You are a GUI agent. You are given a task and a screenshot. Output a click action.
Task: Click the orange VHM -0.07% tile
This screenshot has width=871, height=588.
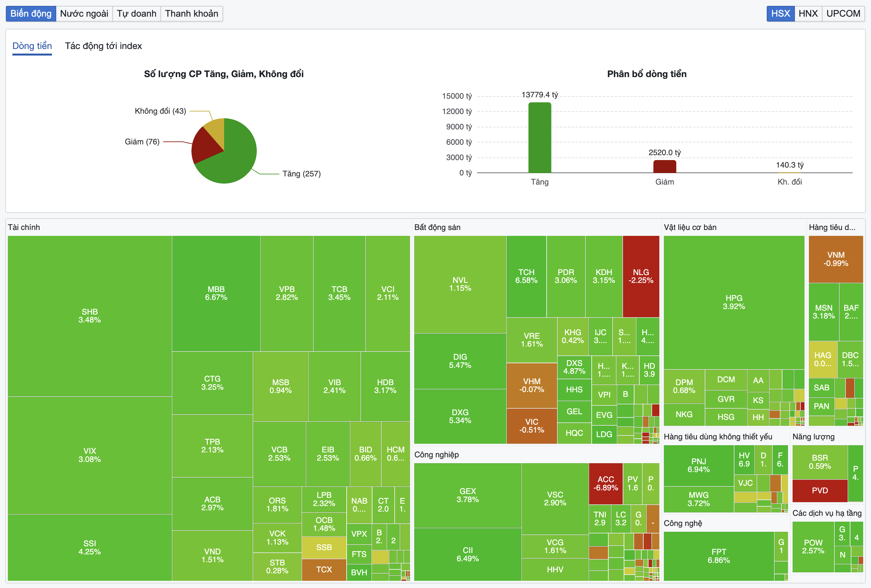pyautogui.click(x=532, y=385)
